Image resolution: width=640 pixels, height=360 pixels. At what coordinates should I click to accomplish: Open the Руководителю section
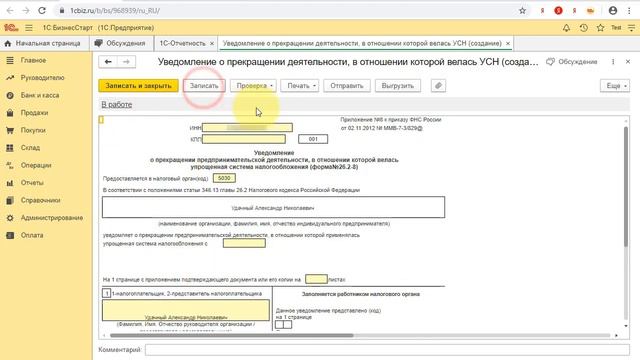point(42,78)
